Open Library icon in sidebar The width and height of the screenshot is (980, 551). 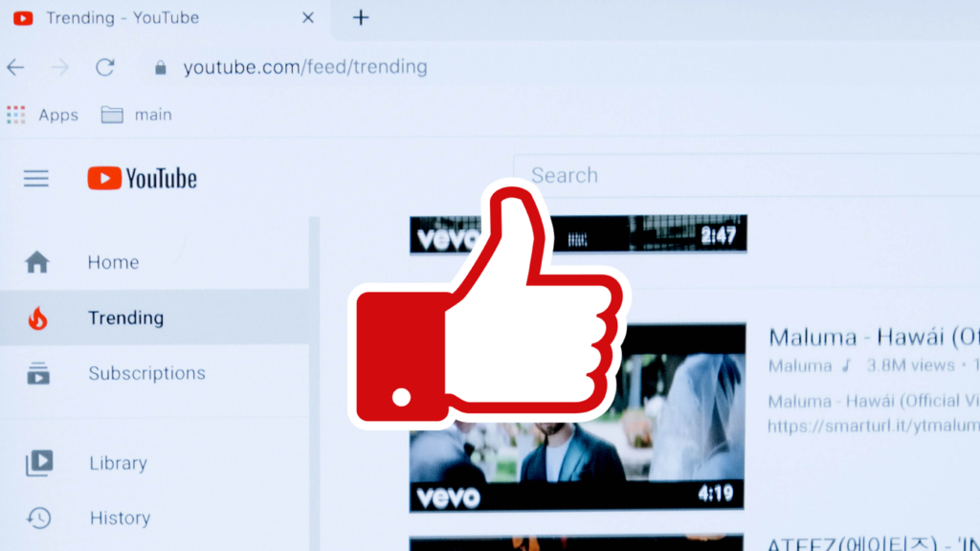(39, 463)
